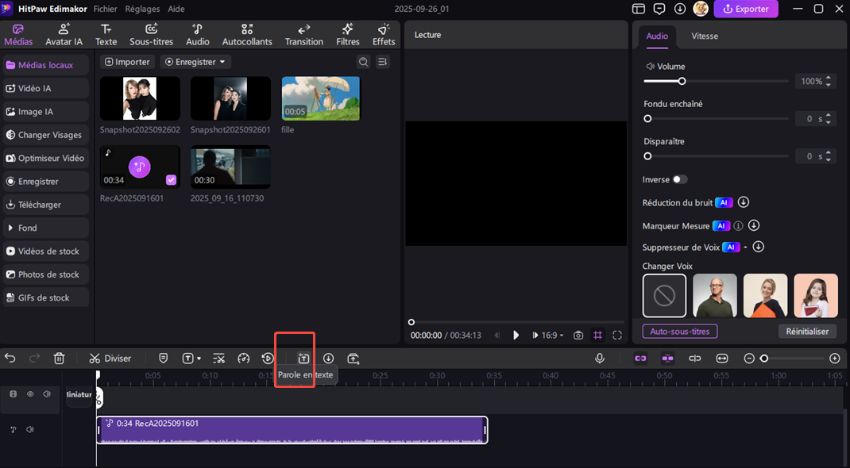This screenshot has width=850, height=468.
Task: Open the Fichier menu
Action: (x=105, y=9)
